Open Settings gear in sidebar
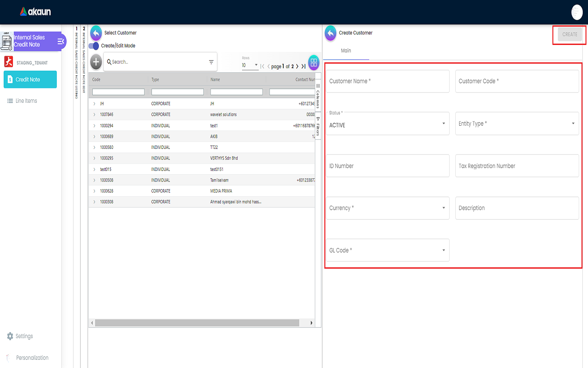Viewport: 588px width, 368px height. pyautogui.click(x=10, y=336)
